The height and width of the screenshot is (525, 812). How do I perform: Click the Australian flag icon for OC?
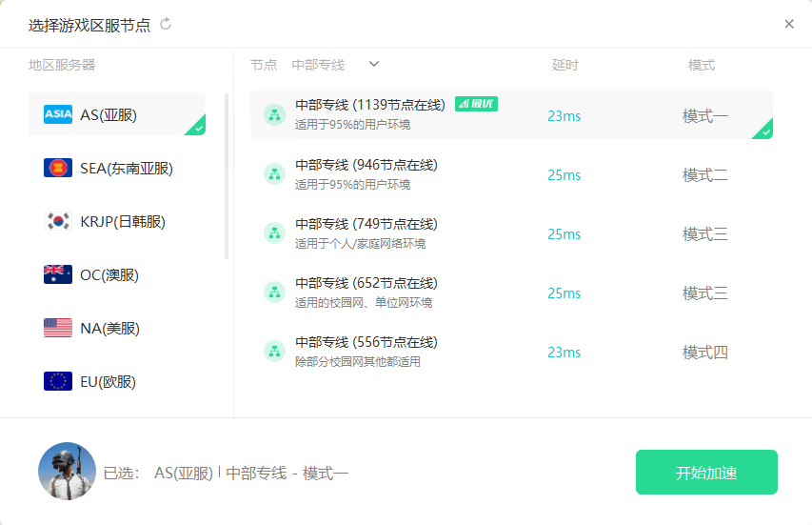[x=58, y=274]
